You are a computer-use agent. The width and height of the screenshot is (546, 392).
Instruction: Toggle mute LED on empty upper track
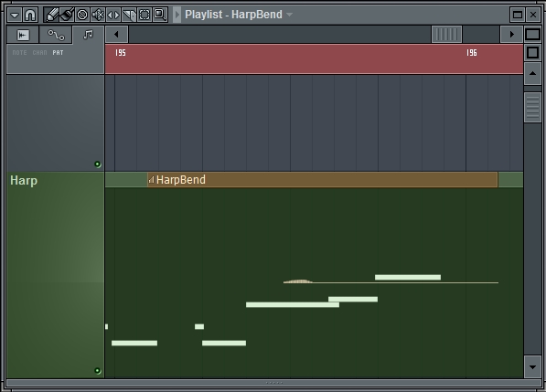(x=98, y=164)
